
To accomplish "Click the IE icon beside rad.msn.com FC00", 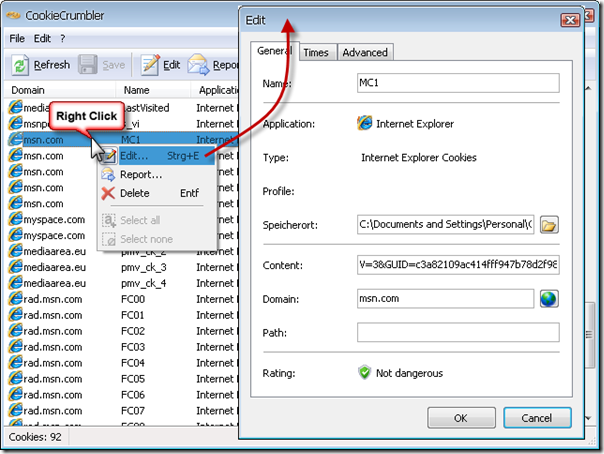I will click(x=15, y=299).
